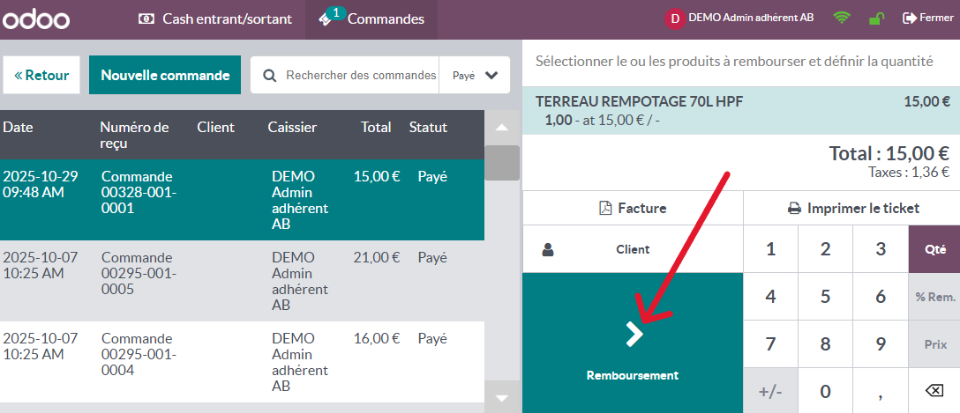The image size is (960, 413).
Task: Select order 00295-001-0005 row
Action: point(240,280)
